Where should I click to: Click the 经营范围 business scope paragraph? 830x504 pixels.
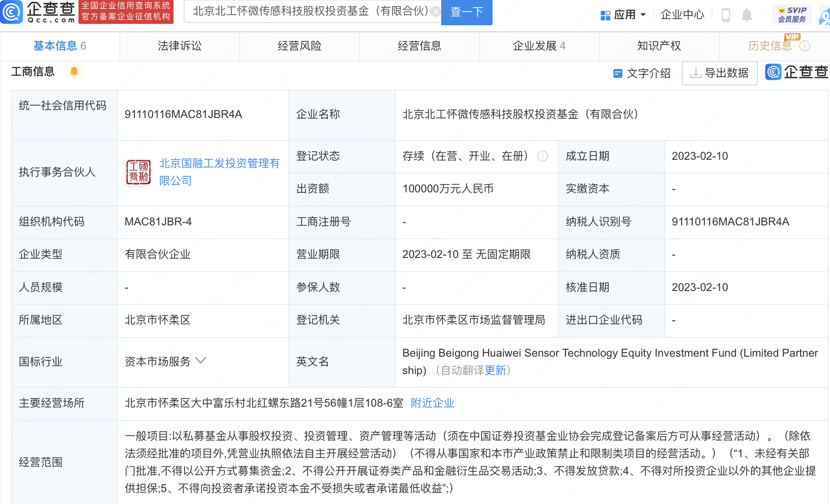click(x=470, y=462)
